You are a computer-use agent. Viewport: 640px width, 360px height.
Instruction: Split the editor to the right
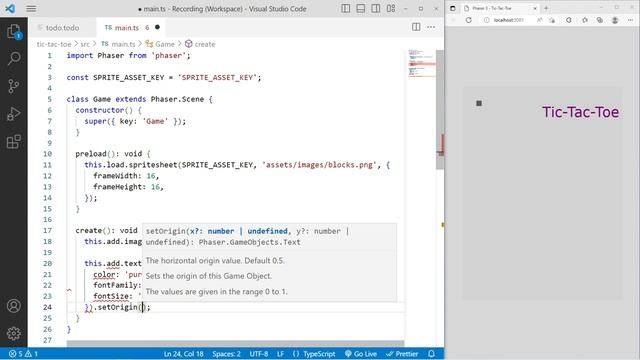click(x=416, y=27)
